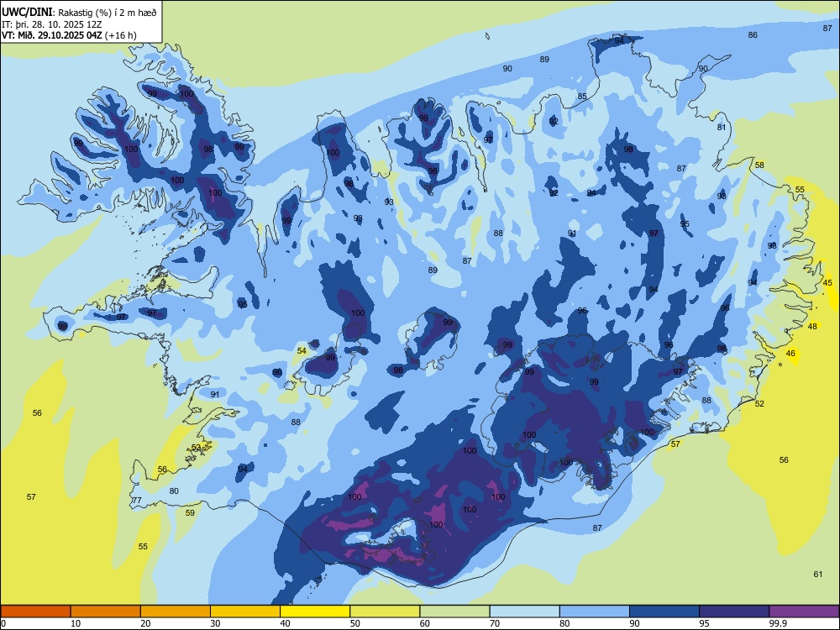Image resolution: width=840 pixels, height=630 pixels.
Task: Click the '40' legend tick label
Action: (285, 623)
